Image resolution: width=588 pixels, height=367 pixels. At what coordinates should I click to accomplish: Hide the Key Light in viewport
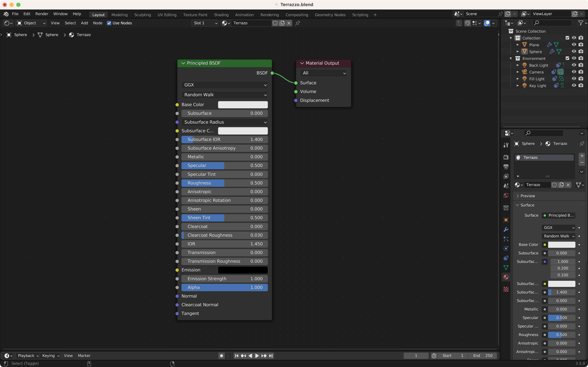574,85
